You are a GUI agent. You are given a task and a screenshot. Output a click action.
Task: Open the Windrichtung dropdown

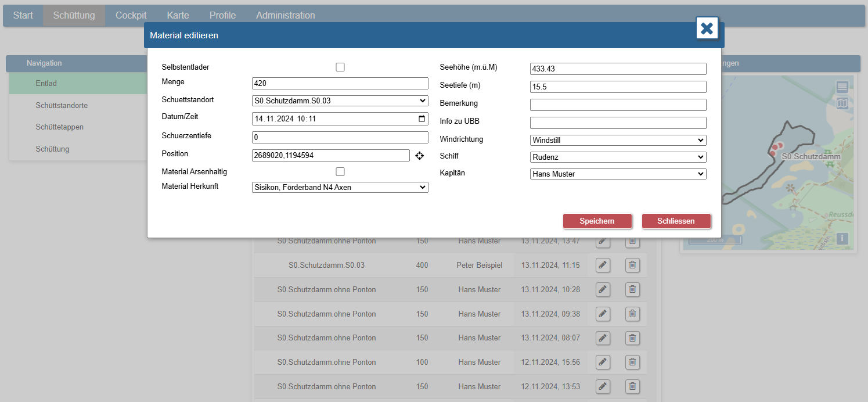coord(618,140)
